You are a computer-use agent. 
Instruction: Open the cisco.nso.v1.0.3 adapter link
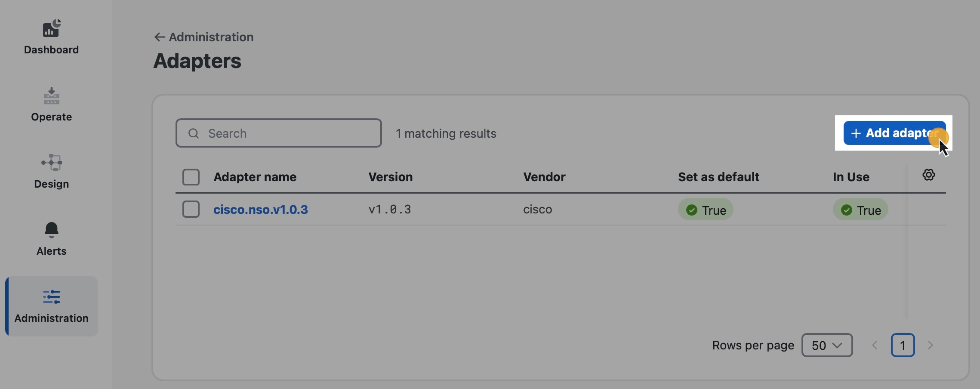tap(261, 210)
